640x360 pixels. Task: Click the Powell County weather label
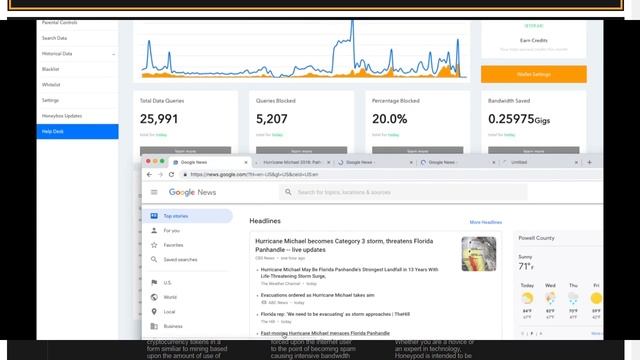[536, 238]
